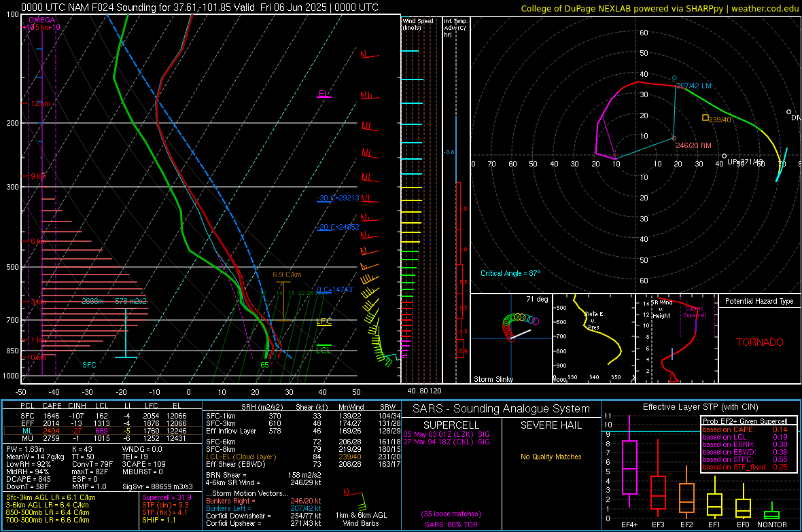Click the '0 C=14743' freezing level label

335,289
